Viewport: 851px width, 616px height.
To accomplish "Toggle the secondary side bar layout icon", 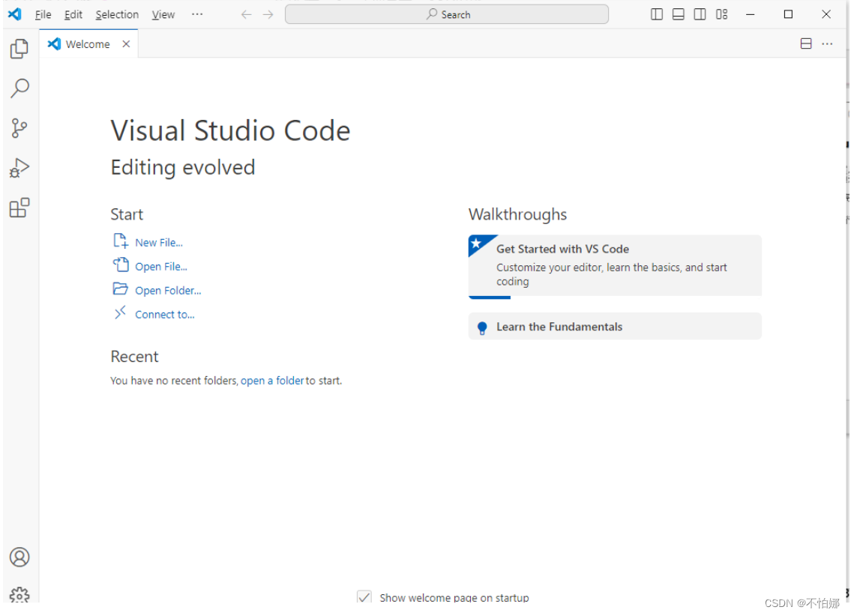I will [700, 15].
